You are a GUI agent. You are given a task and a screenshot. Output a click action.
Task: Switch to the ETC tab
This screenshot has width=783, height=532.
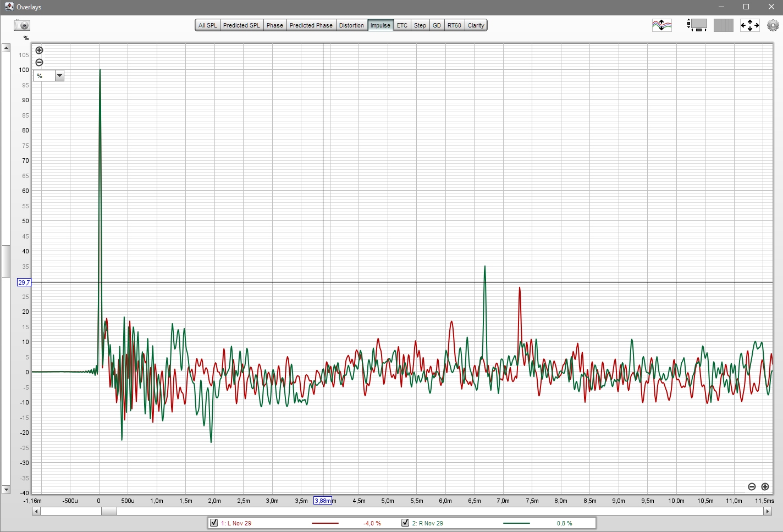pyautogui.click(x=402, y=25)
